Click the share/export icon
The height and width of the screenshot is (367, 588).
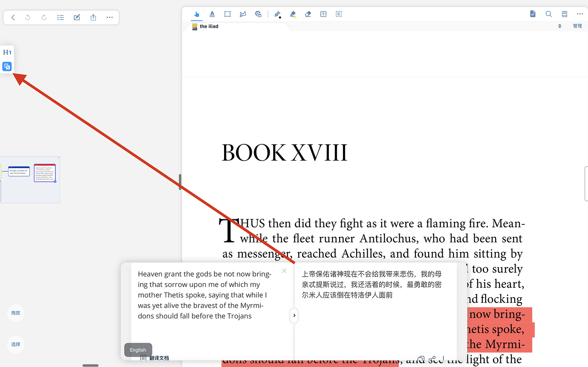(93, 17)
